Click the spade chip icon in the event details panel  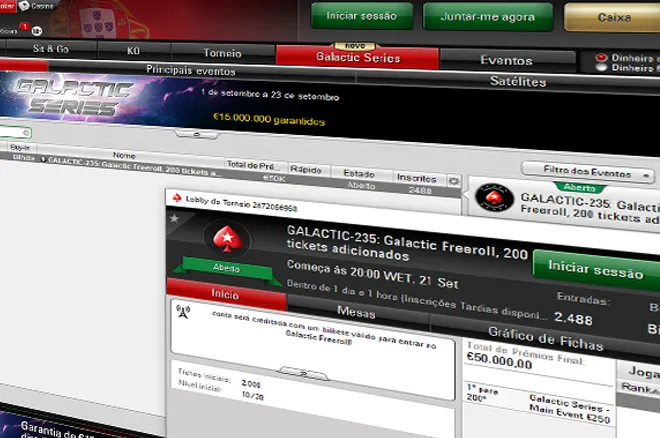click(494, 197)
